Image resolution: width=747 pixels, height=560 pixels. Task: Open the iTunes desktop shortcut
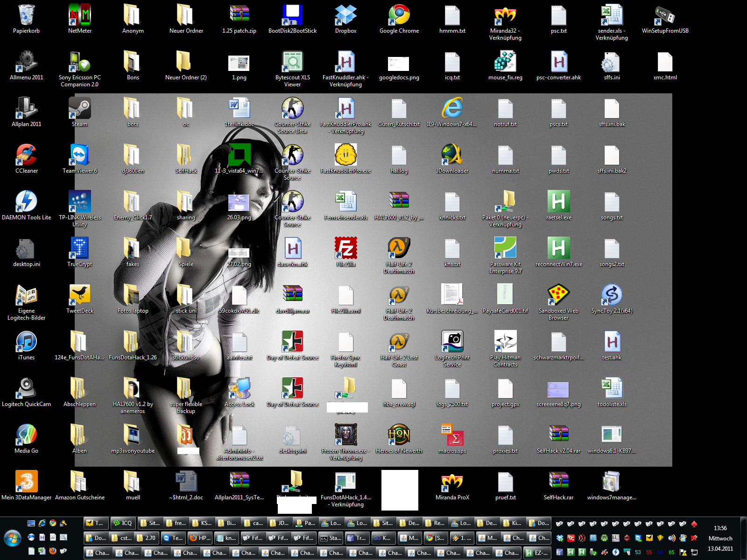pos(27,342)
